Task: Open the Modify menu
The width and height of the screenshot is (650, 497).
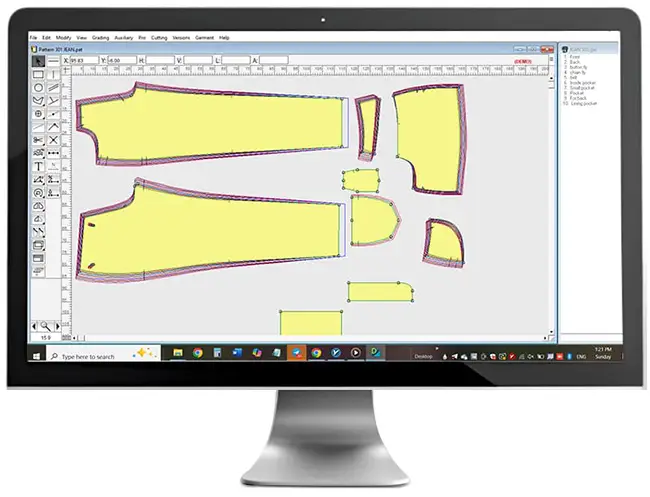Action: coord(63,38)
